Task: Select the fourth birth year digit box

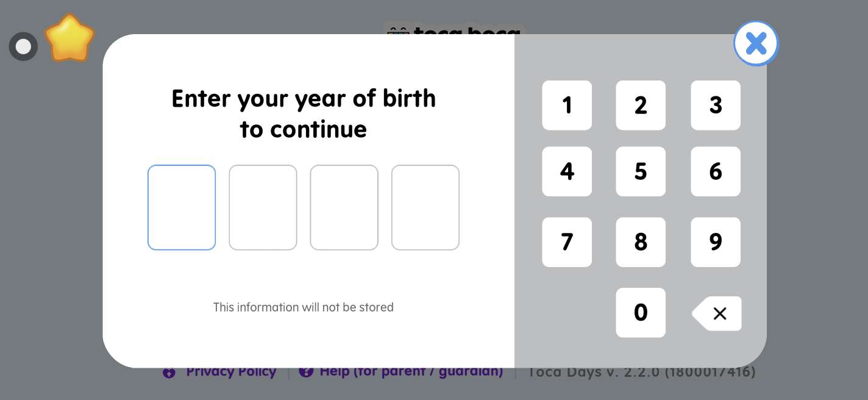Action: click(425, 207)
